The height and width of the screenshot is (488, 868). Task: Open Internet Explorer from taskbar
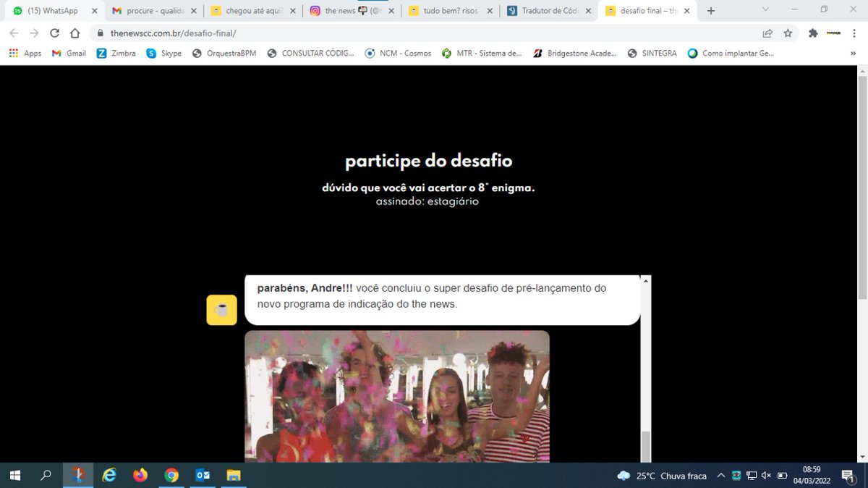pos(109,475)
